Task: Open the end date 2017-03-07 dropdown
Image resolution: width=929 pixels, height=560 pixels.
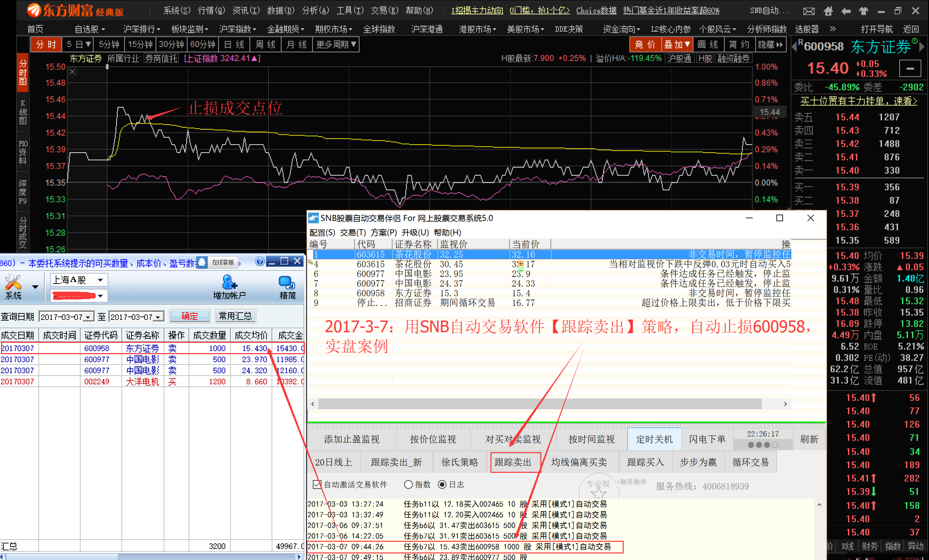Action: pos(159,317)
